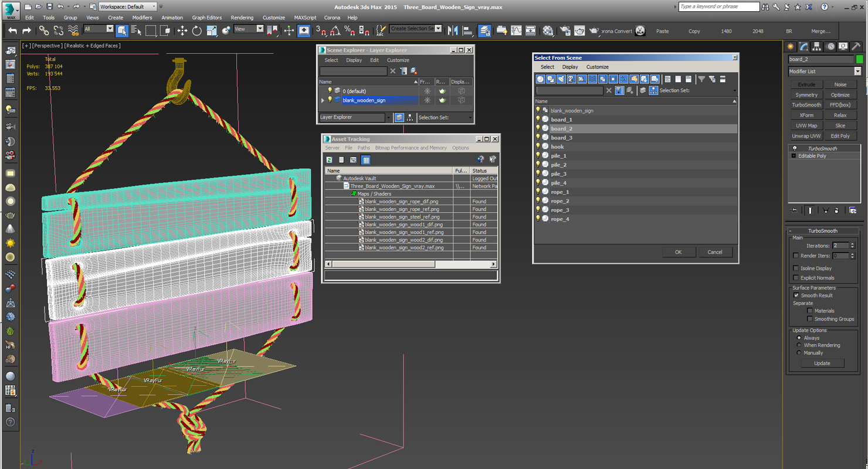Click the green object color swatch
868x469 pixels.
pyautogui.click(x=860, y=59)
